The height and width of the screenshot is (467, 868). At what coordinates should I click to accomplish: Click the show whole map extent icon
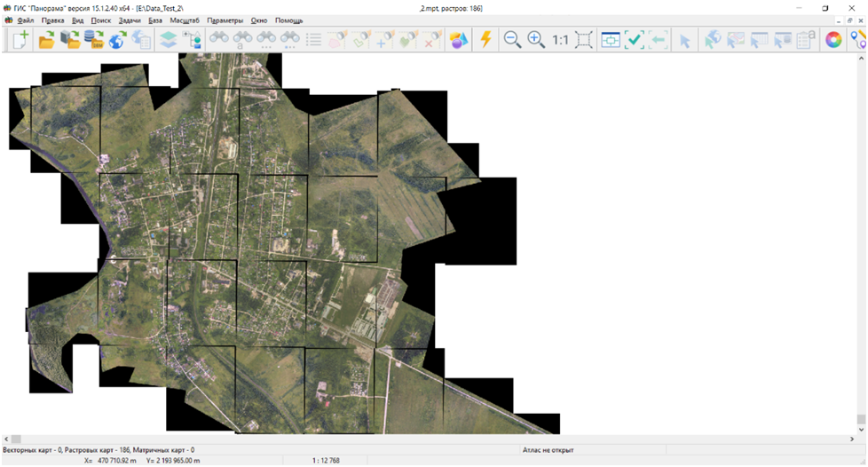tap(584, 40)
